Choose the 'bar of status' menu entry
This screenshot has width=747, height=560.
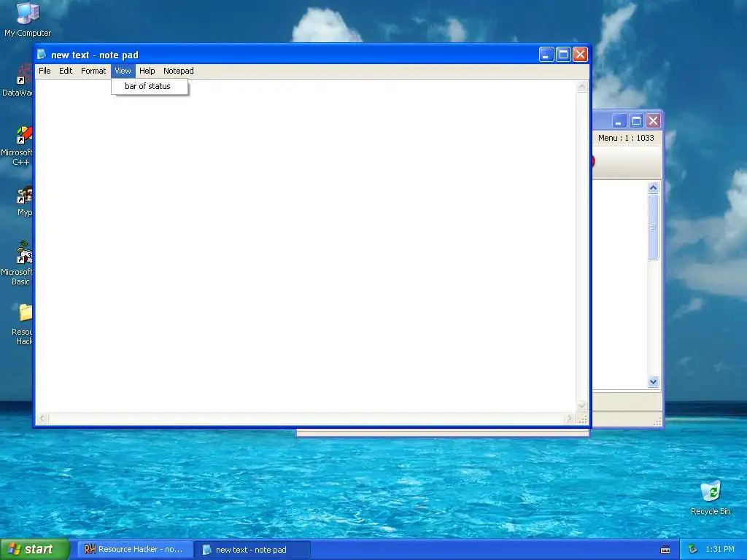(150, 86)
